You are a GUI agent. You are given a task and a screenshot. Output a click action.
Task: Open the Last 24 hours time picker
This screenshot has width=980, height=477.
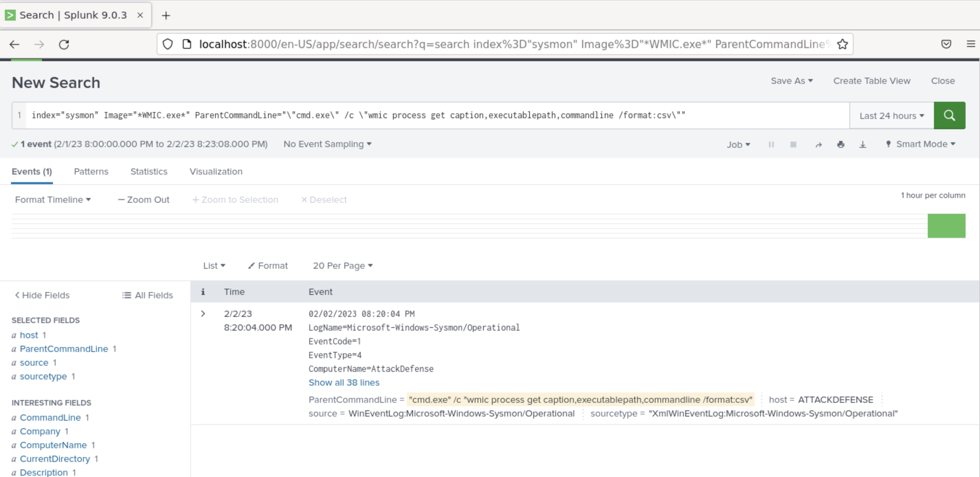point(892,115)
